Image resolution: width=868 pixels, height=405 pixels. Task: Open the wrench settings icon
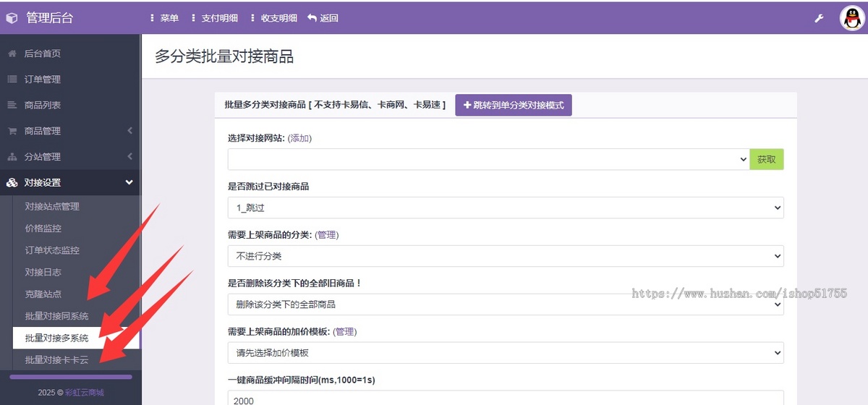click(819, 18)
